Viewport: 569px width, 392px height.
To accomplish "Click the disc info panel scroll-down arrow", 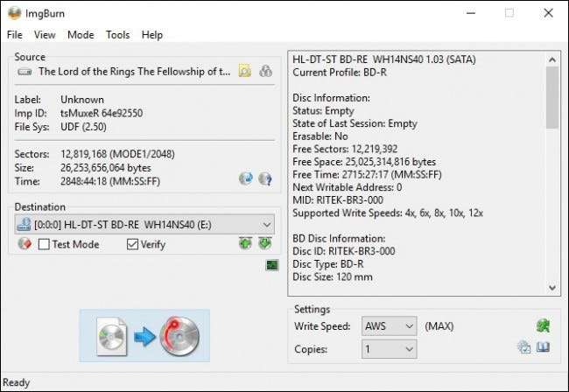I will (552, 288).
